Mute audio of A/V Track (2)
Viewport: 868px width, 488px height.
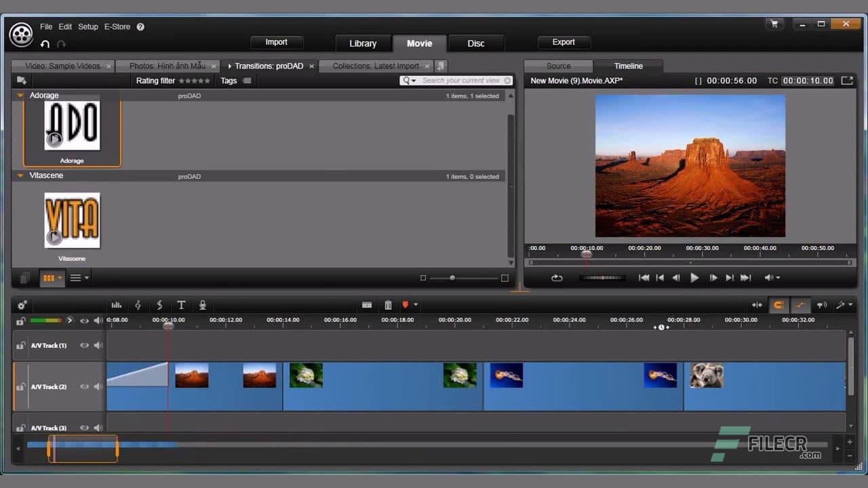[x=98, y=387]
